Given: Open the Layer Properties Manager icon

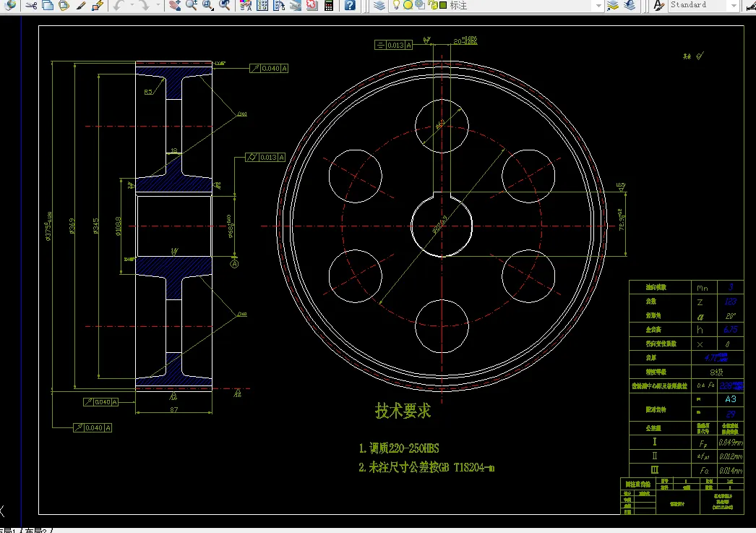Looking at the screenshot, I should click(x=379, y=5).
